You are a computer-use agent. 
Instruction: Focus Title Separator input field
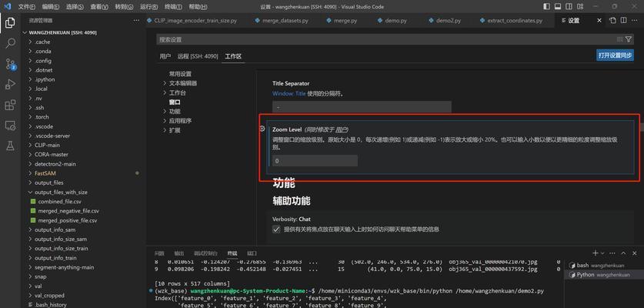(362, 107)
